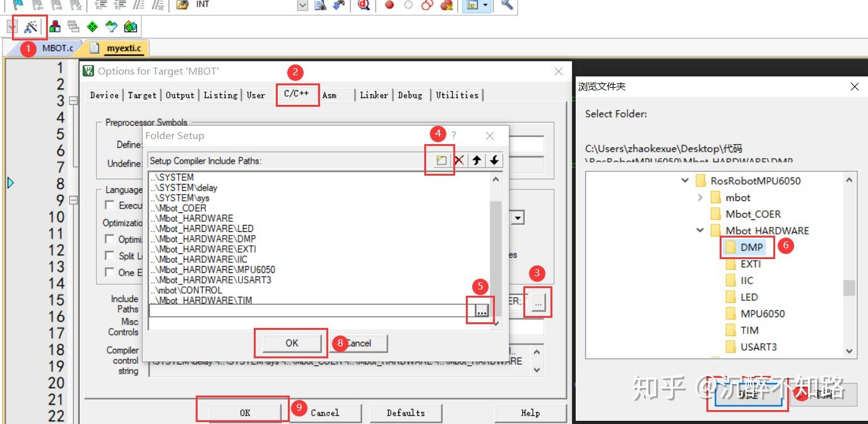The width and height of the screenshot is (868, 424).
Task: Click Defaults in the Options dialog
Action: tap(406, 413)
